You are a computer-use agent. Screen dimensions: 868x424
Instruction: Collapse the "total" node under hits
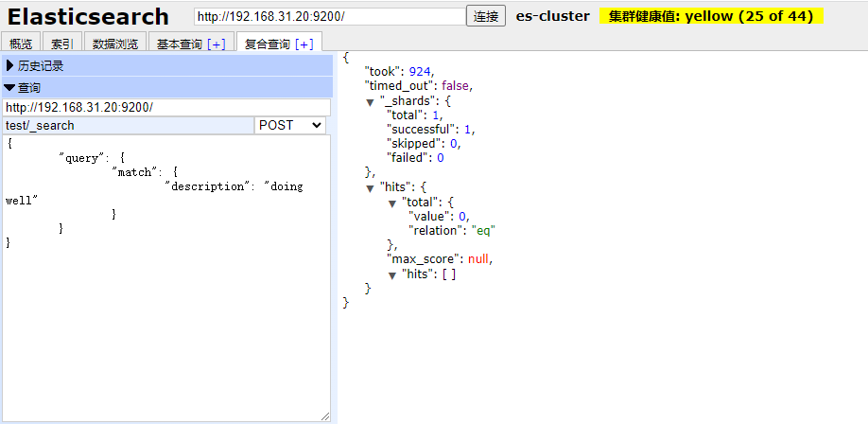(392, 203)
